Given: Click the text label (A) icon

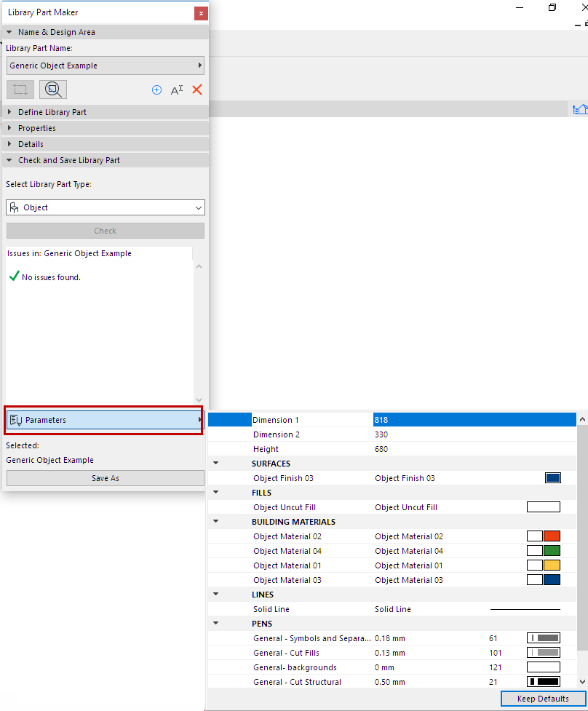Looking at the screenshot, I should (x=177, y=90).
